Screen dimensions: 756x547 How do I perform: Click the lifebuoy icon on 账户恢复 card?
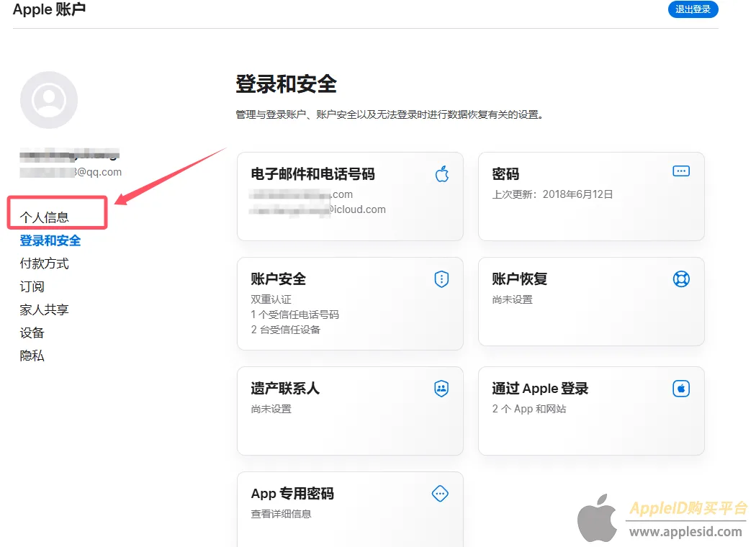click(x=681, y=279)
